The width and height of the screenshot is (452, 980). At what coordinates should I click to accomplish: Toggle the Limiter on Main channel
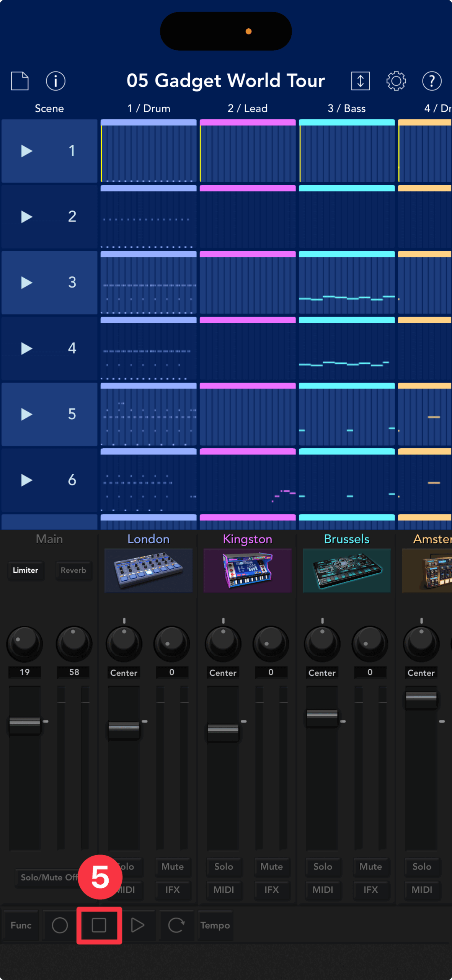tap(25, 570)
